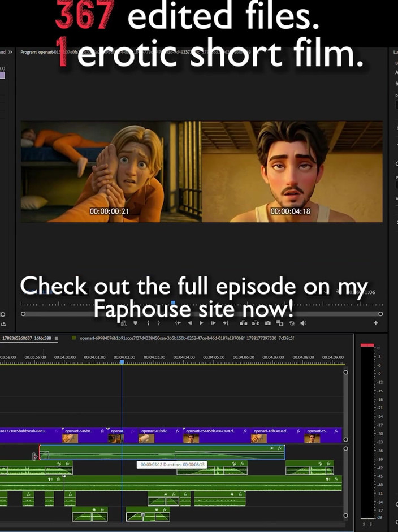Click the speaker audio icon in transport bar
The width and height of the screenshot is (398, 532).
pos(304,323)
